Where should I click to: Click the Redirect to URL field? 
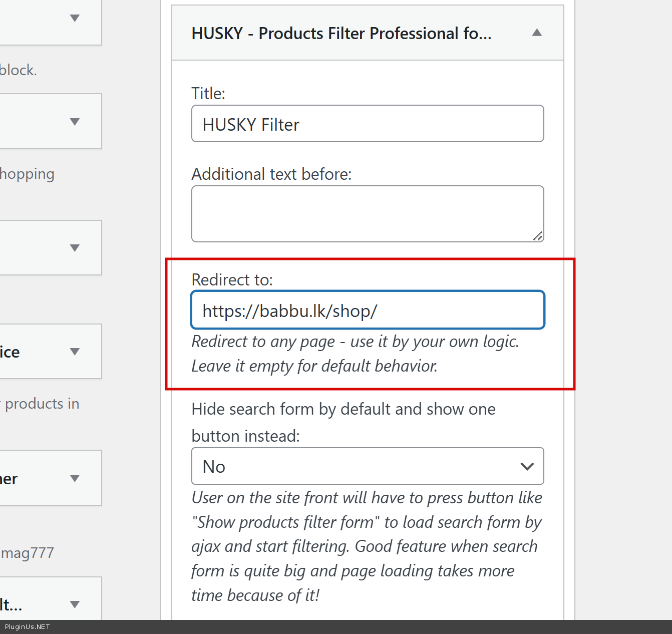click(367, 310)
